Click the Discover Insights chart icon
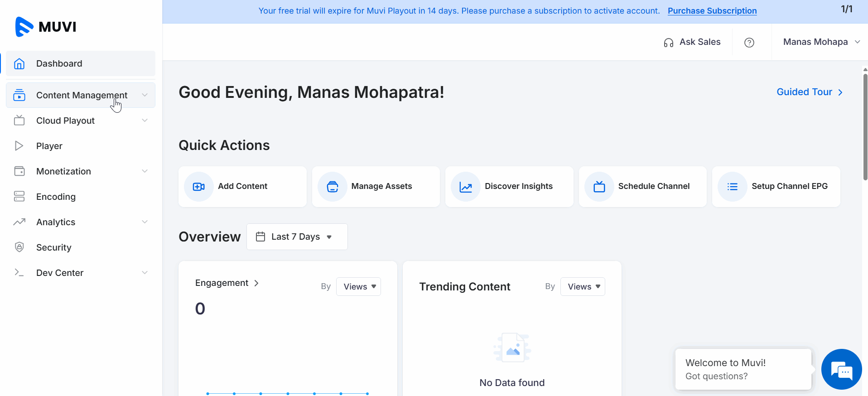This screenshot has width=868, height=396. [466, 187]
